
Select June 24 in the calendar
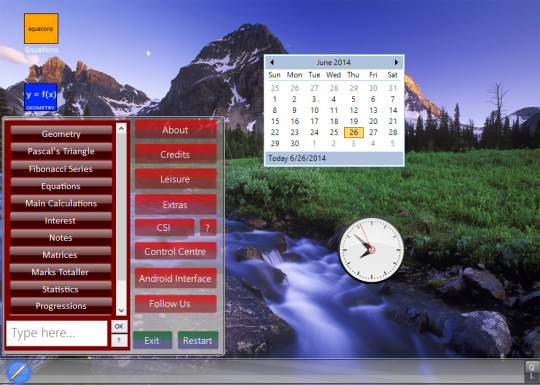(314, 132)
